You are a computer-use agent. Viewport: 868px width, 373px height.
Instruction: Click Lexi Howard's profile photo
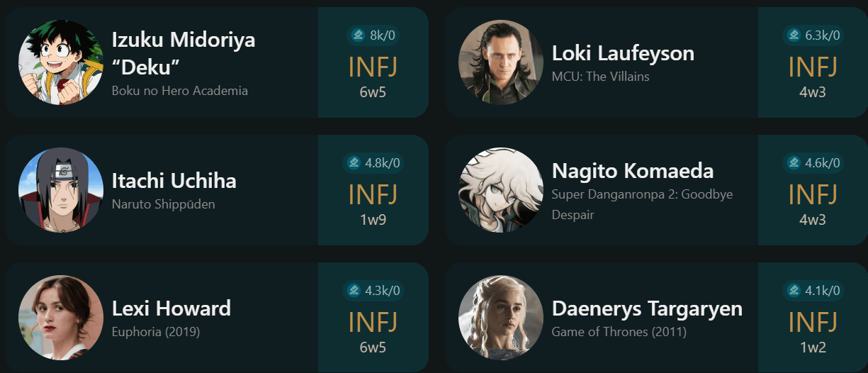click(61, 318)
